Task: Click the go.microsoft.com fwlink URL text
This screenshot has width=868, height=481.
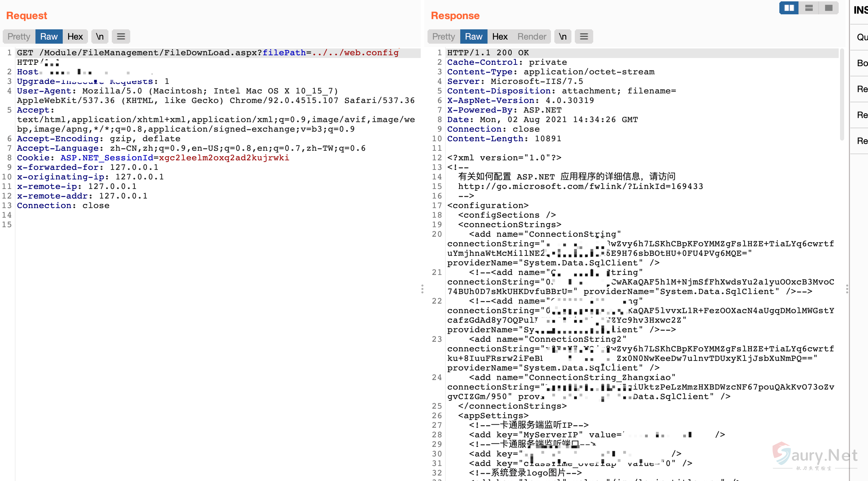Action: coord(580,187)
